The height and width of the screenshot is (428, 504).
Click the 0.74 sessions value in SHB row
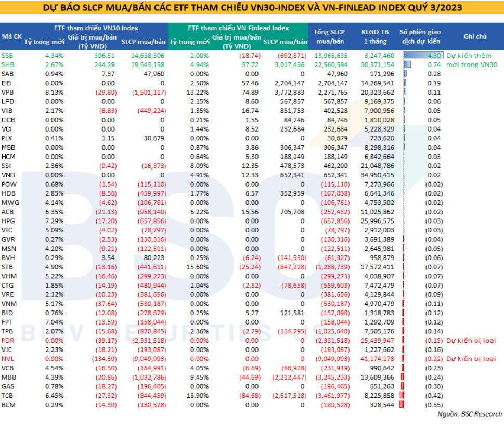(434, 65)
